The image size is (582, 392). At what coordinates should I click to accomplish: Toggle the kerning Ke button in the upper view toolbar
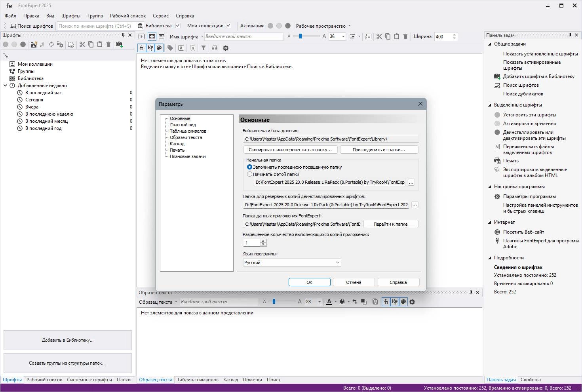tap(150, 48)
